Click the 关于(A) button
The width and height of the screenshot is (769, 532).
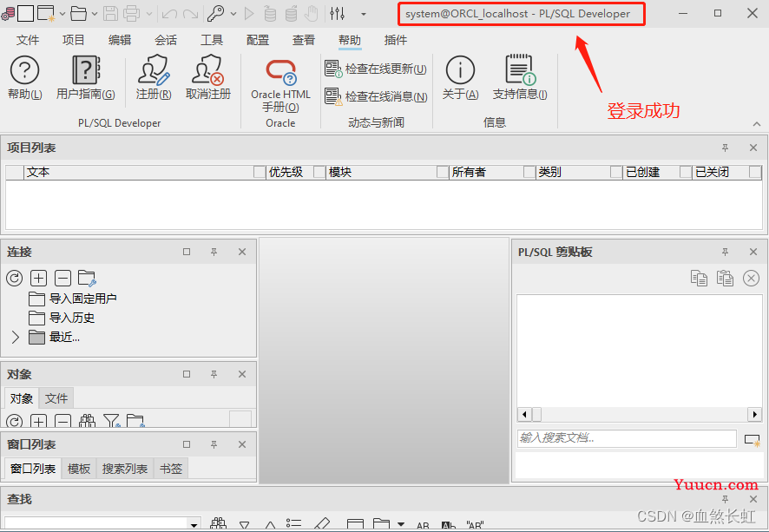pos(460,77)
